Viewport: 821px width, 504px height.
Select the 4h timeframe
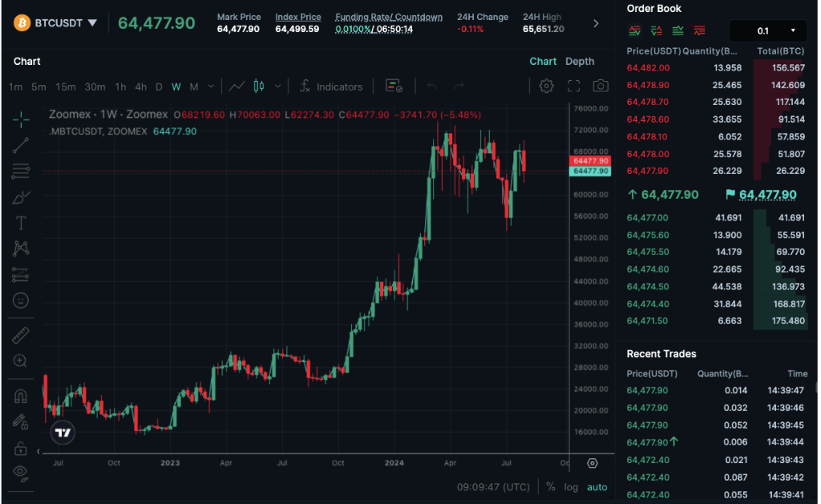[141, 87]
